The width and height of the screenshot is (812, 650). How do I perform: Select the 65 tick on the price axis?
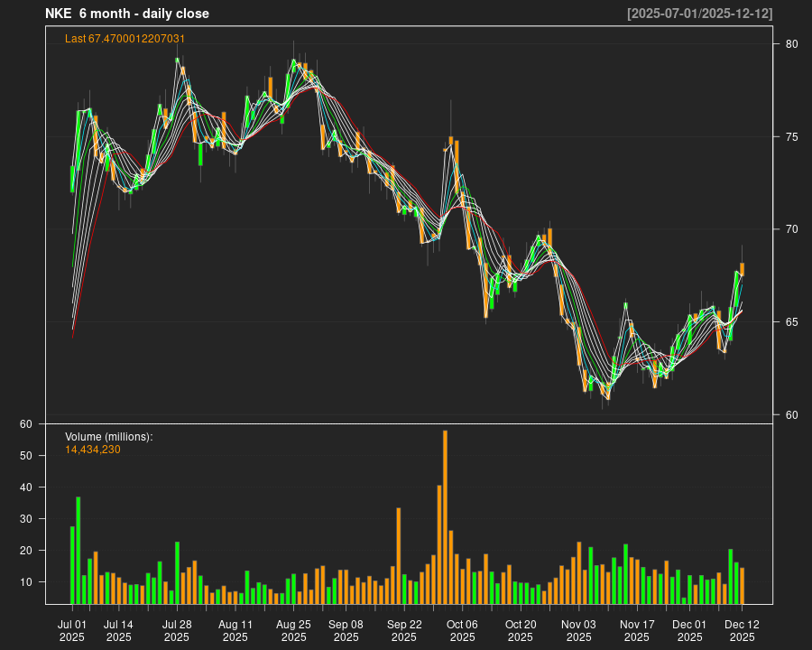(x=790, y=322)
